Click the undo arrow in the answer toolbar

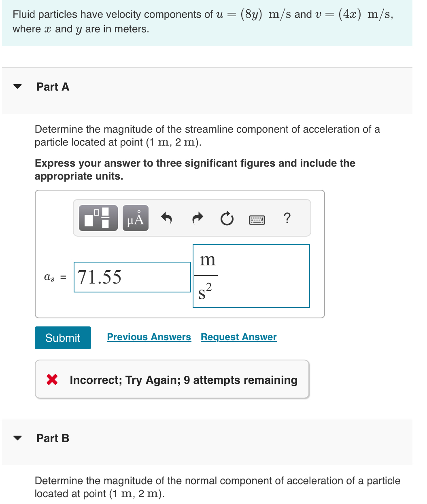click(167, 218)
